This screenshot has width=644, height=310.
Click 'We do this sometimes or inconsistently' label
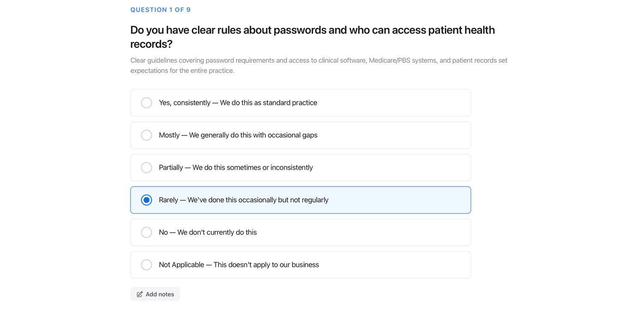252,168
